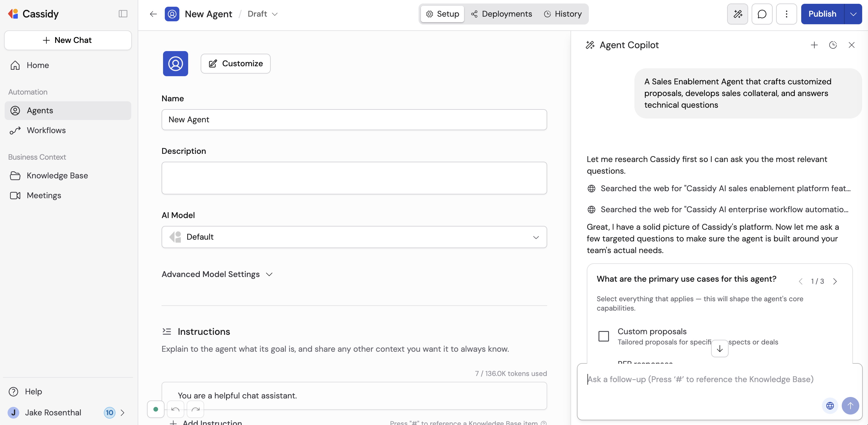Viewport: 868px width, 425px height.
Task: Open the AI Model Default dropdown
Action: pos(354,237)
